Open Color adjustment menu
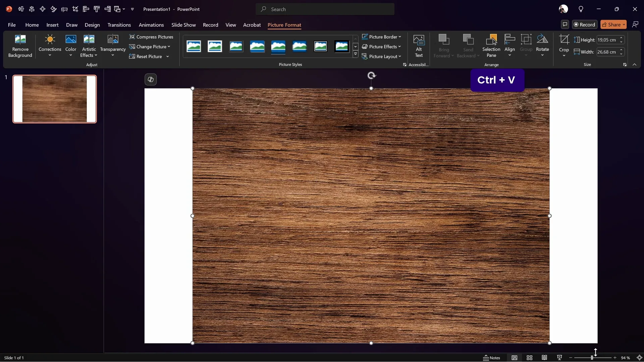 tap(70, 46)
